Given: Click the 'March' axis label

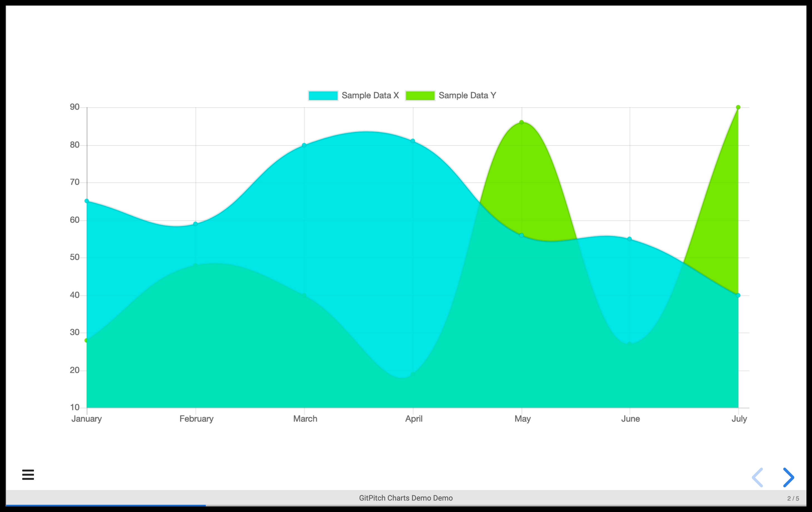Looking at the screenshot, I should pyautogui.click(x=305, y=419).
